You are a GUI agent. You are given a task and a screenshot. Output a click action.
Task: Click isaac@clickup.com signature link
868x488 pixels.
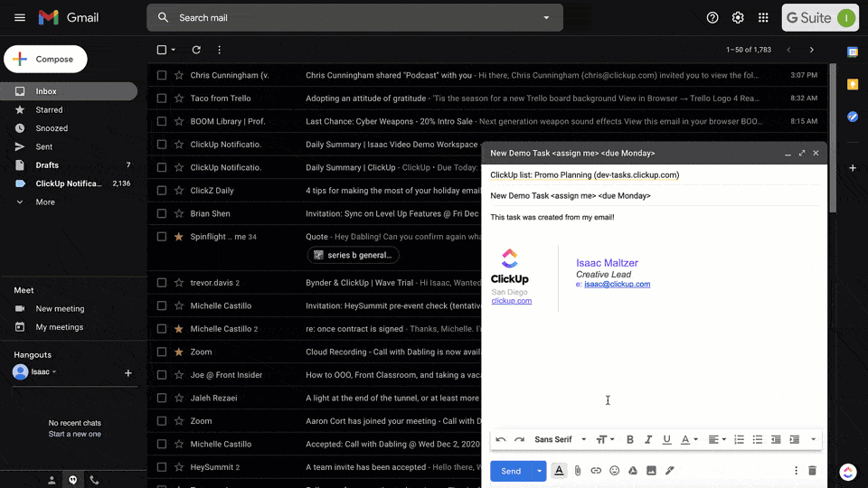click(x=618, y=285)
